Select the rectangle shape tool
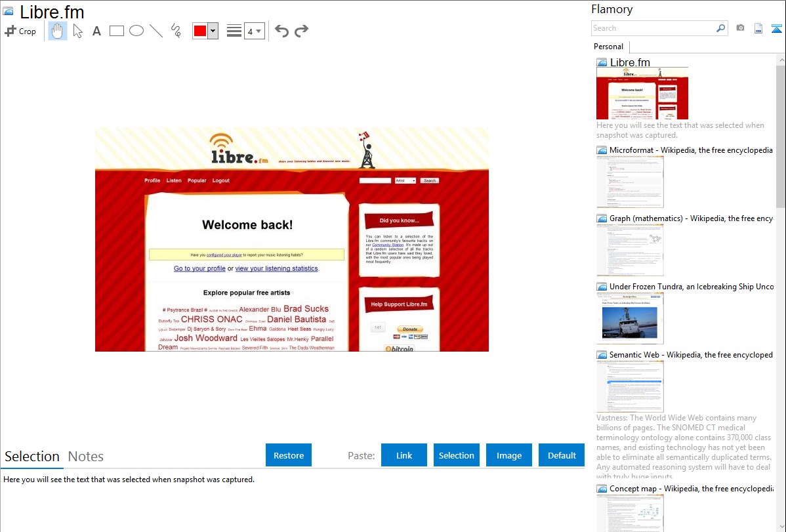The width and height of the screenshot is (786, 532). (116, 31)
